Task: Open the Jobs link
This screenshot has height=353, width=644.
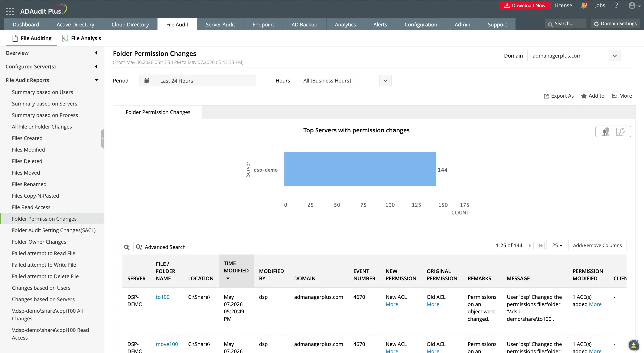Action: [x=600, y=6]
